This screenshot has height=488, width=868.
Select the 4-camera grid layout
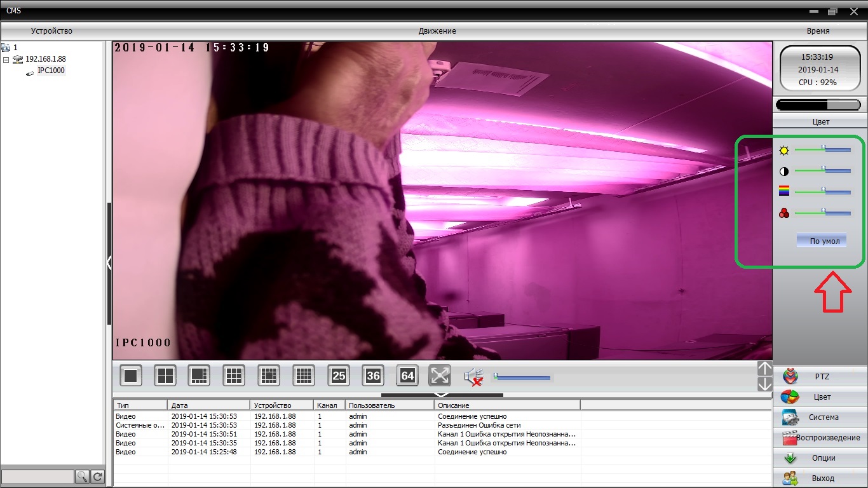[165, 376]
